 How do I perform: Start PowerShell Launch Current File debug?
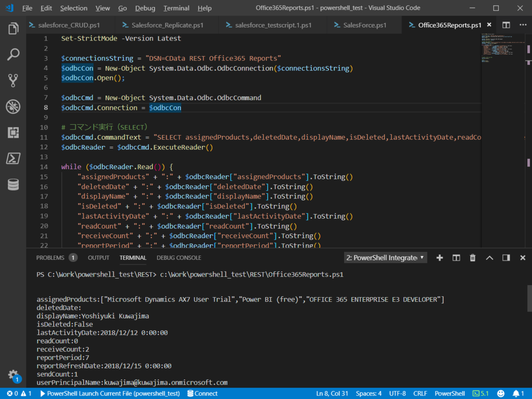110,394
